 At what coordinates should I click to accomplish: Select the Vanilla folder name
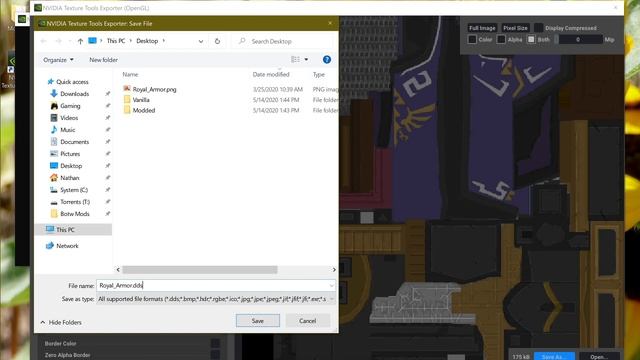click(141, 100)
